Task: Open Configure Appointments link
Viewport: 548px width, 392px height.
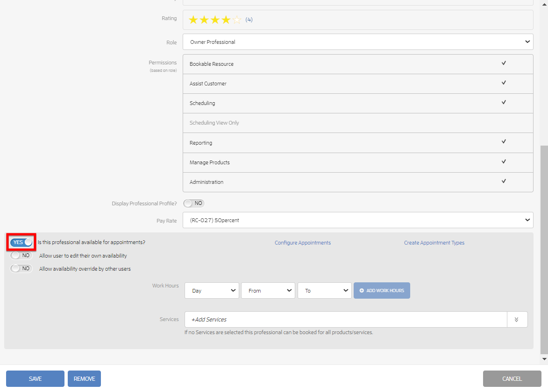Action: point(303,243)
